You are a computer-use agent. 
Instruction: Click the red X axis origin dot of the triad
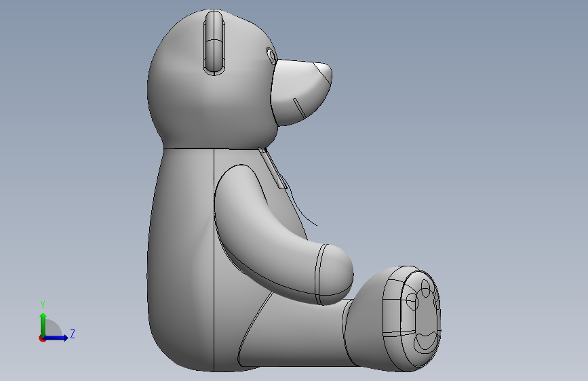(x=42, y=338)
